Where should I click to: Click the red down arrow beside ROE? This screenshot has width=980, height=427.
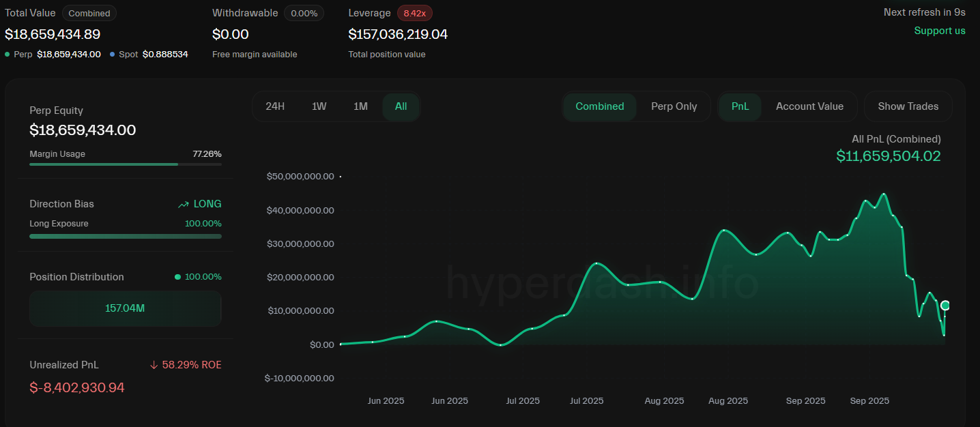[x=154, y=365]
